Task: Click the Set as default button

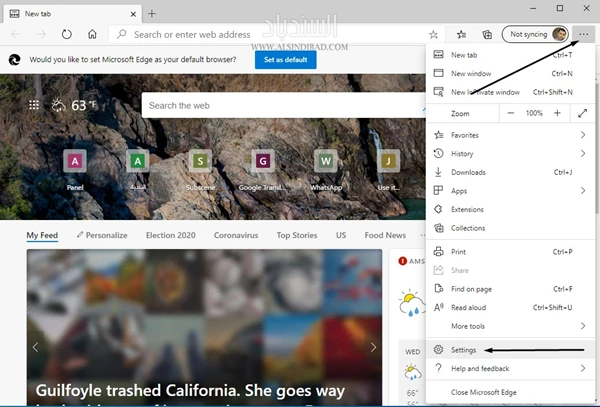Action: [x=285, y=60]
